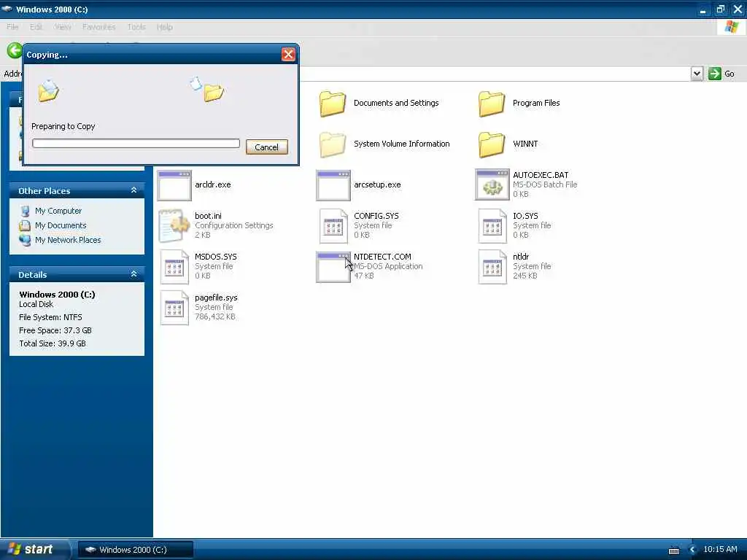
Task: Click the Windows flag logo in the toolbar
Action: (x=732, y=27)
